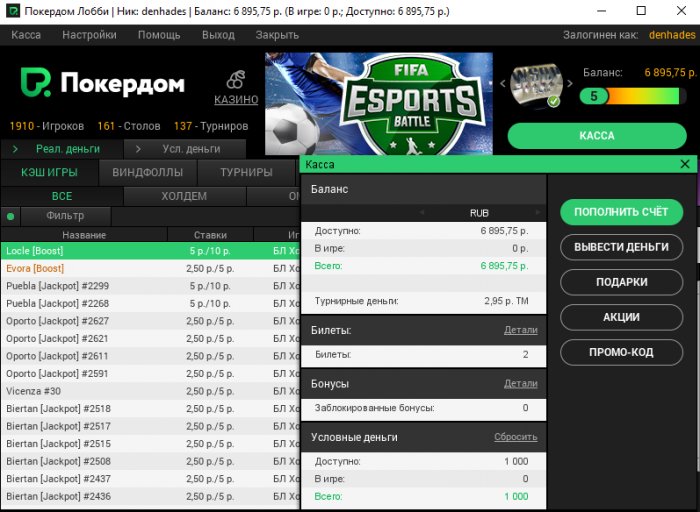Expand the Реал. деньги section
Screen dimensions: 700x512
click(x=62, y=149)
